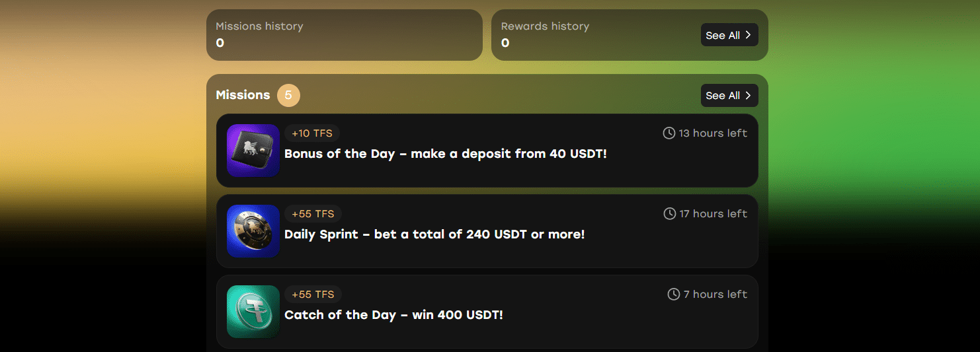Click the 17 hours left timer text

(714, 214)
